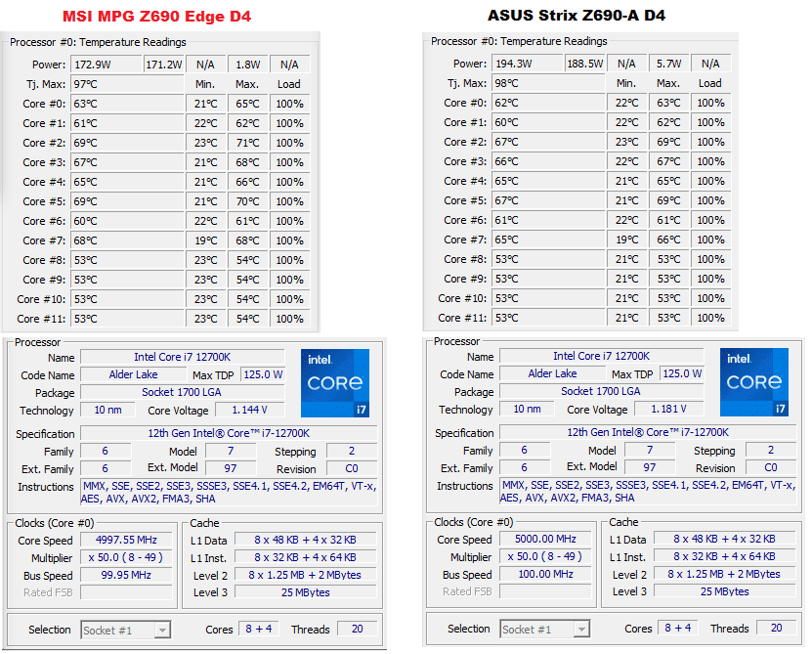Viewport: 812px width, 654px height.
Task: Click Core Speed 4997.55 MHz value
Action: click(x=126, y=540)
